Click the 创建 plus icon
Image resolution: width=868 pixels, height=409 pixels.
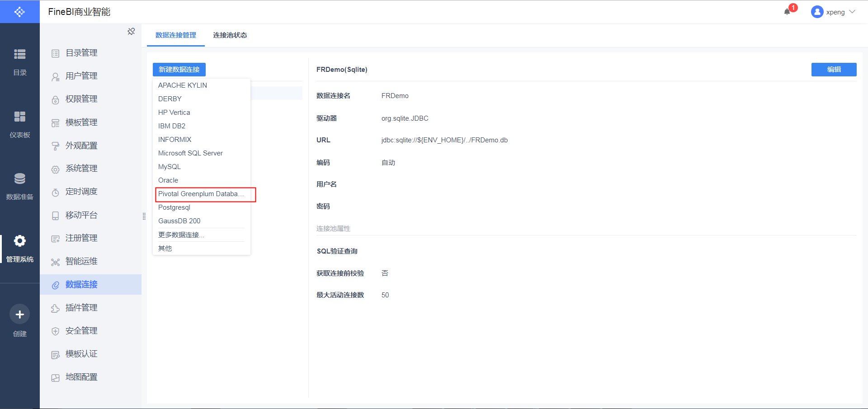(x=19, y=314)
